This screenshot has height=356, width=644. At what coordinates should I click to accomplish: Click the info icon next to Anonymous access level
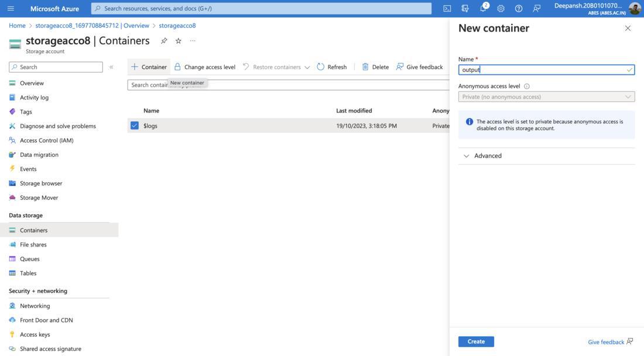526,86
